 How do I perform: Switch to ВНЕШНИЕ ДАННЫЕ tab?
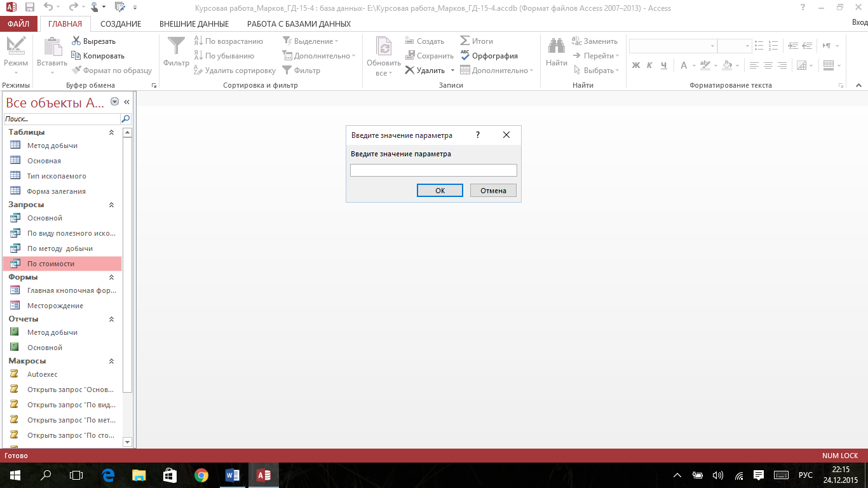pos(194,24)
